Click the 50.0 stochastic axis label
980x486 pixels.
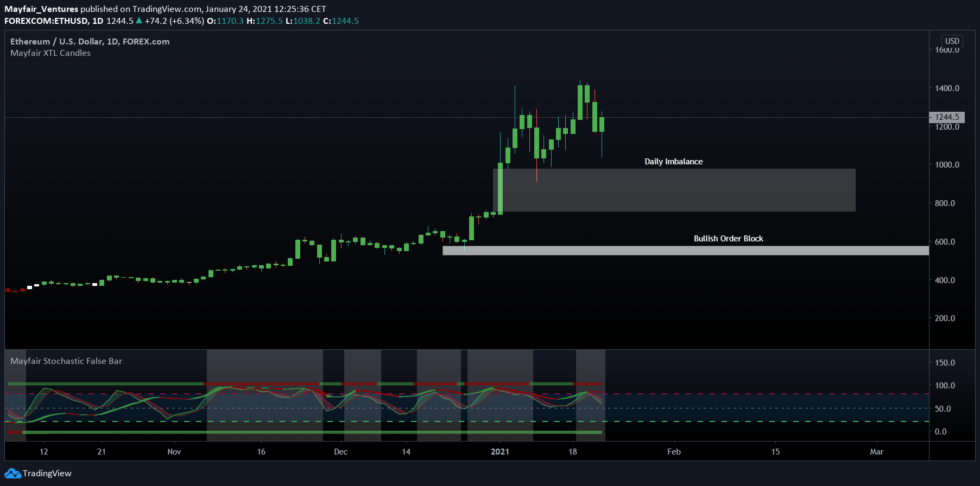[943, 409]
